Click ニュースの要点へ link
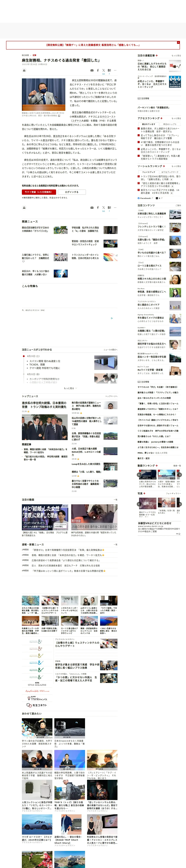The image size is (186, 868). tap(110, 350)
